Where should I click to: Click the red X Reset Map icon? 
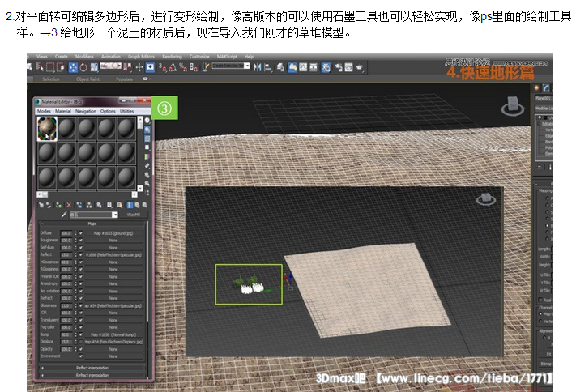69,205
